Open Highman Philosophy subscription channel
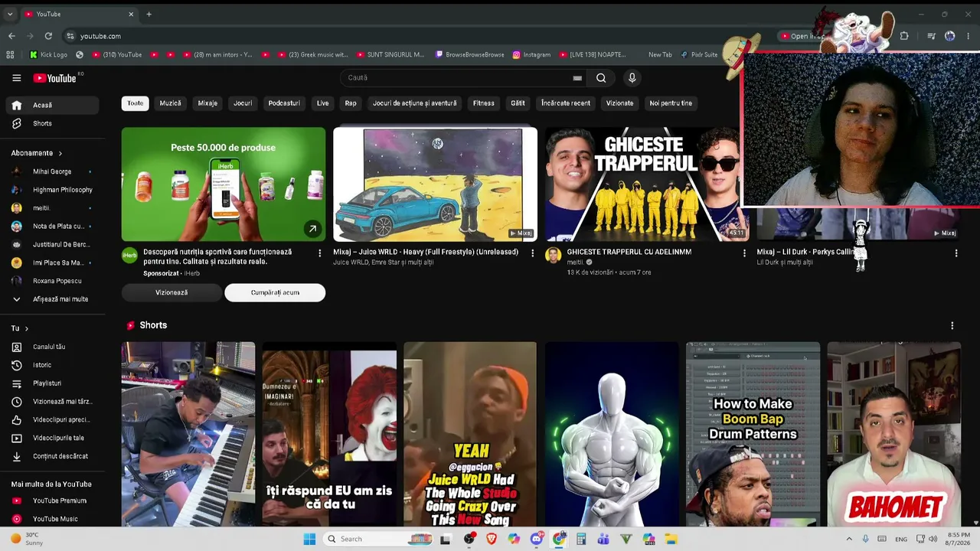 coord(52,190)
